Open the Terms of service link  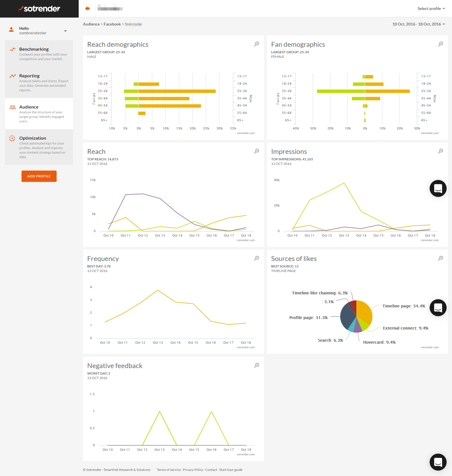(x=169, y=470)
